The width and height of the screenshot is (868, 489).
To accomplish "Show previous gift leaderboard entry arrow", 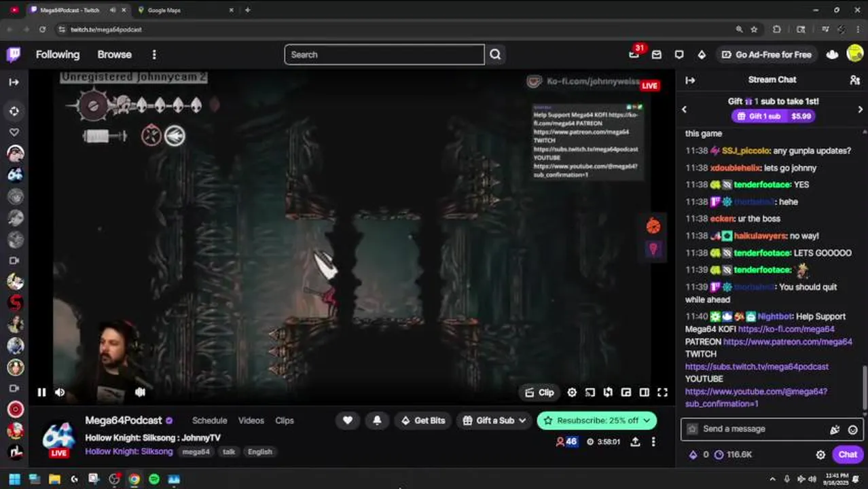I will point(684,109).
